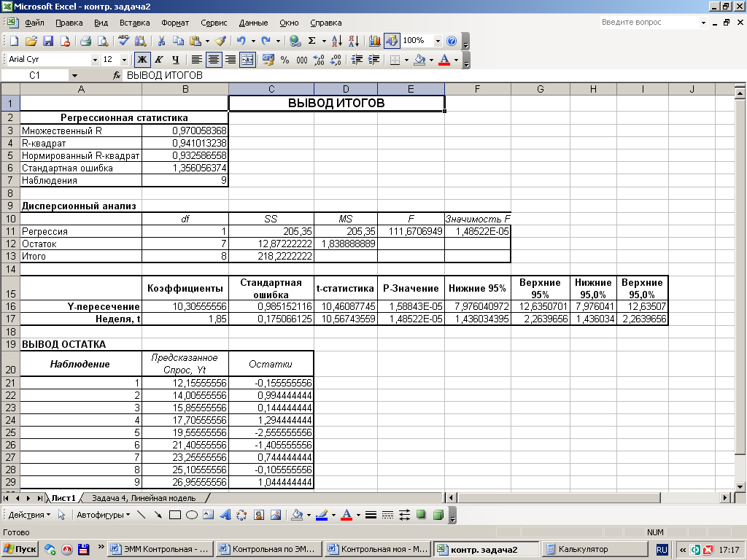Click the Format Painter brush icon

[220, 41]
